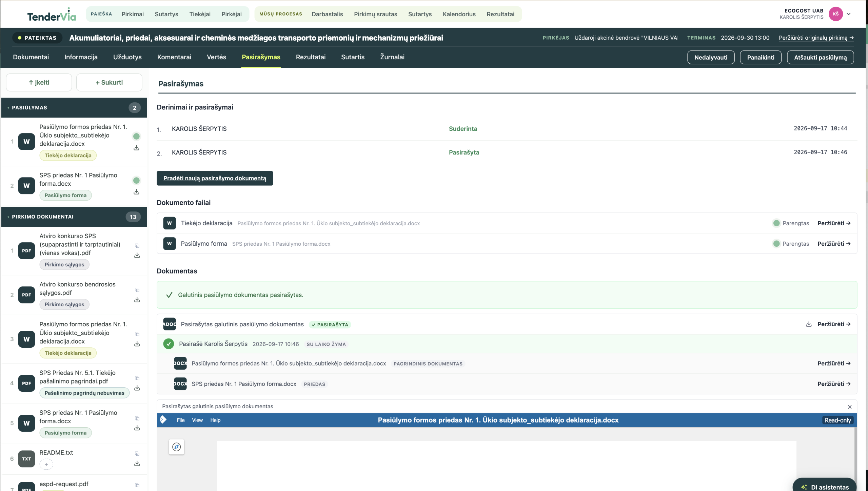Switch to the Dokumentai tab

click(x=31, y=57)
